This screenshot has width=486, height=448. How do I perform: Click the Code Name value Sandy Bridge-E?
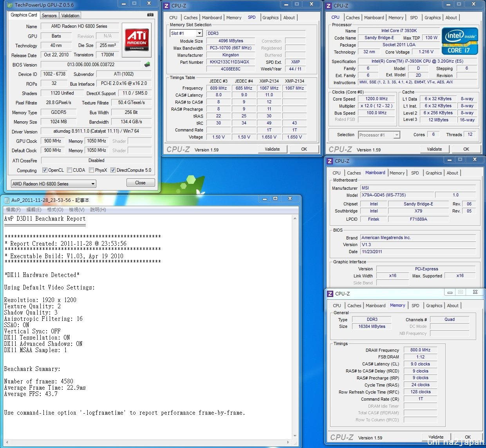coord(379,38)
